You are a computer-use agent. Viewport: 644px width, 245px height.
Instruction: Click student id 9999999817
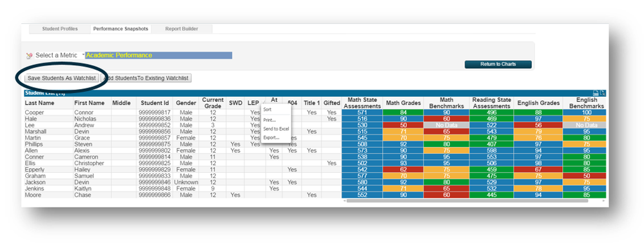155,112
